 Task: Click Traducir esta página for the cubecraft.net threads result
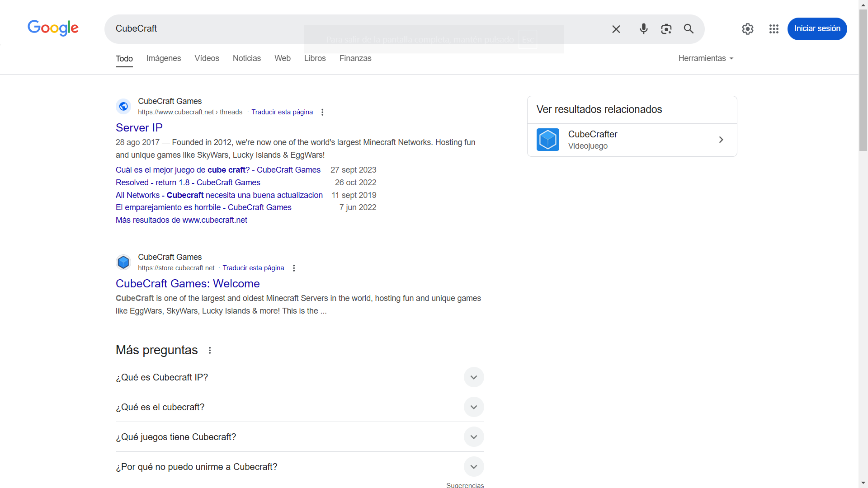[282, 112]
